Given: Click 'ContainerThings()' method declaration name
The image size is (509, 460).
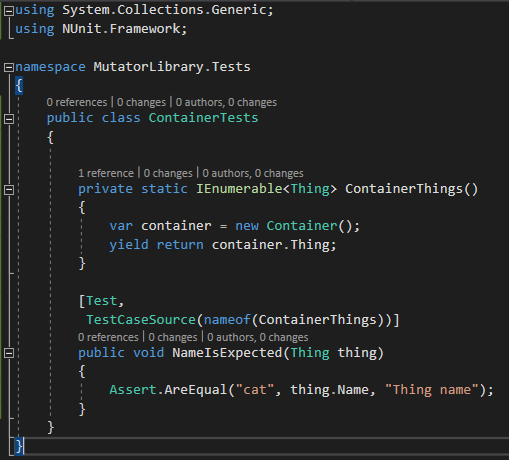Looking at the screenshot, I should [412, 189].
